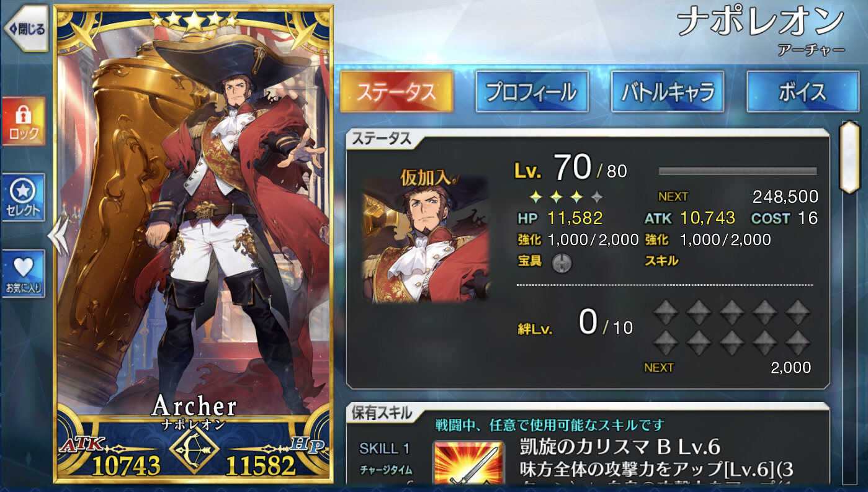Image resolution: width=868 pixels, height=492 pixels.
Task: Toggle the red ロック lock button
Action: pos(23,121)
